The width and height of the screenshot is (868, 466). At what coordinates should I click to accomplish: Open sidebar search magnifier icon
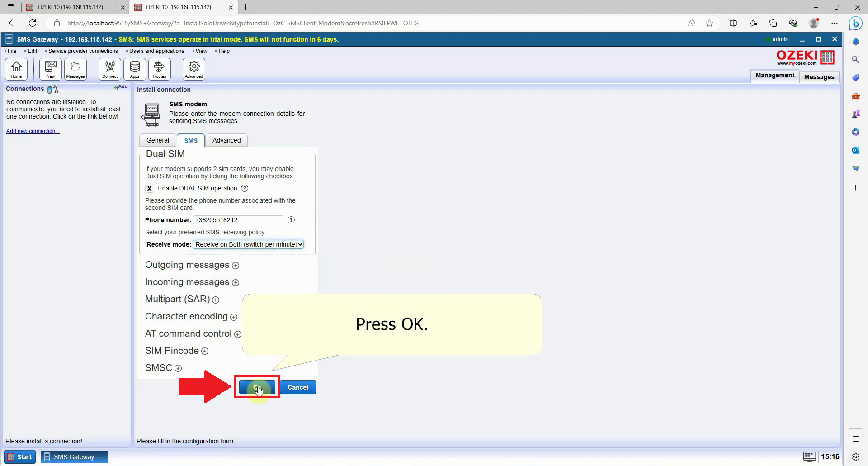[x=855, y=60]
